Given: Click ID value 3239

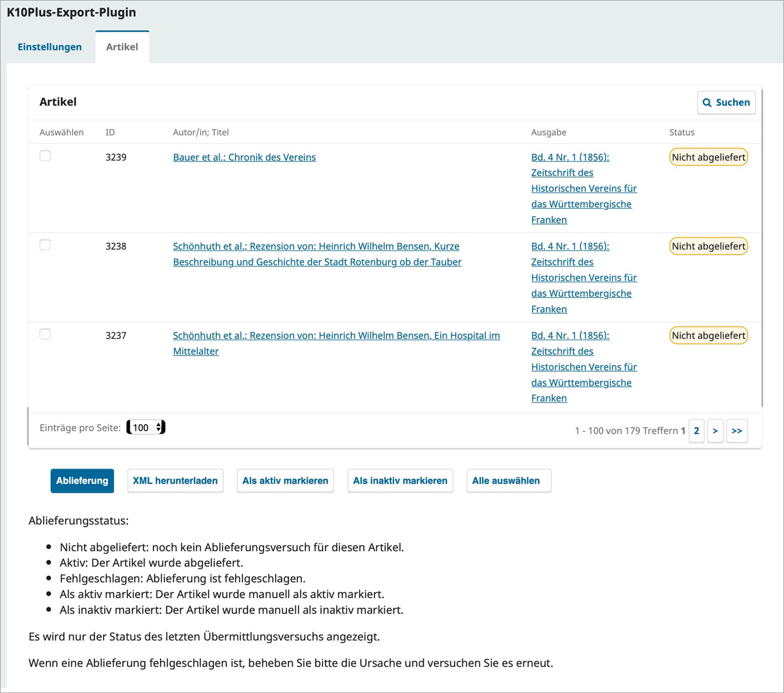Looking at the screenshot, I should click(116, 157).
